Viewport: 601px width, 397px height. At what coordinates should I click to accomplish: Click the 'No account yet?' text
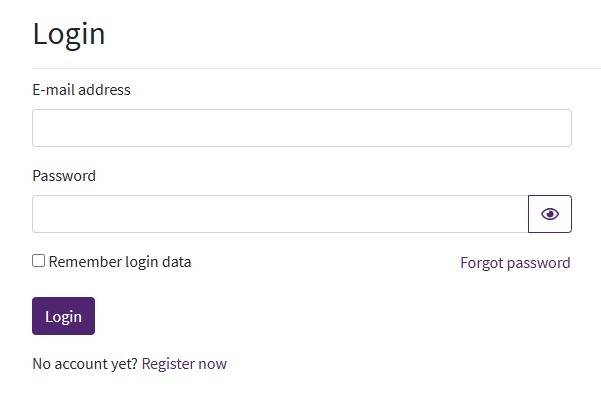click(x=85, y=364)
